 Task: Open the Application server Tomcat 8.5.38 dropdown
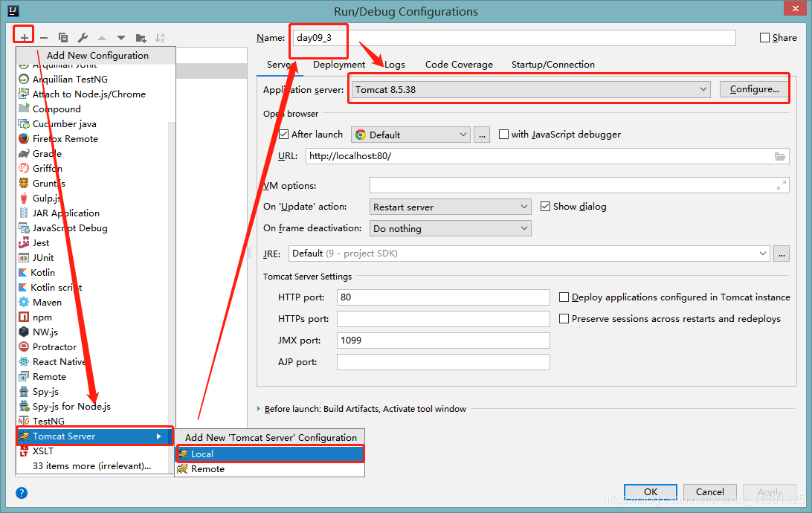click(x=532, y=89)
